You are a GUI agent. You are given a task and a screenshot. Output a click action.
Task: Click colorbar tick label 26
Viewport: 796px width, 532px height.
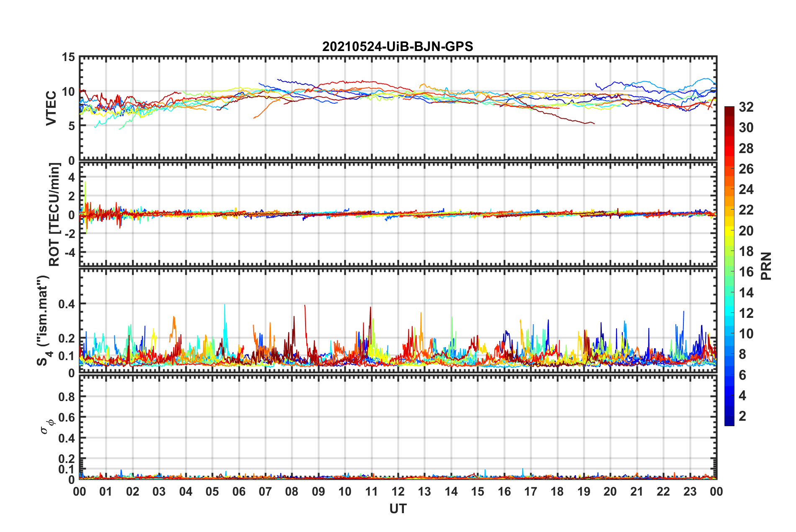click(746, 169)
